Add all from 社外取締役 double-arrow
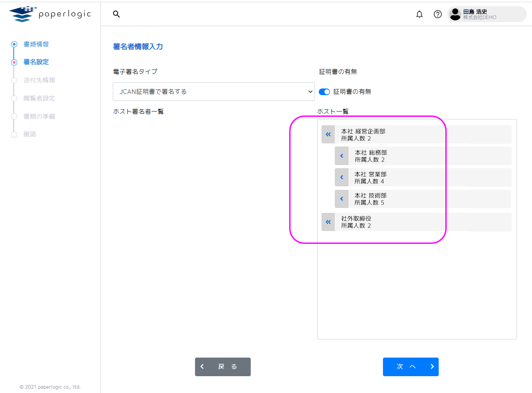532x393 pixels. [328, 222]
